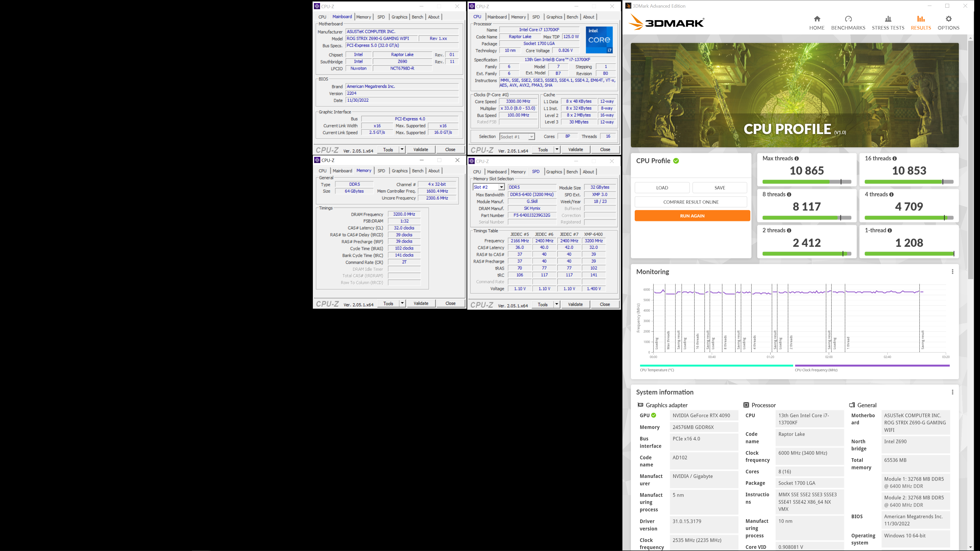Click CPU PROFILE banner image
The image size is (980, 551).
click(x=794, y=95)
